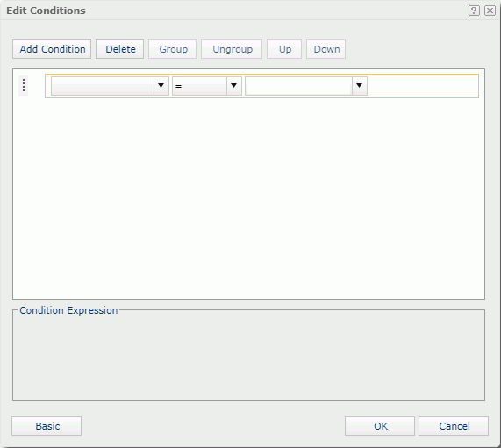Close the Edit Conditions dialog
501x448 pixels.
pyautogui.click(x=490, y=11)
